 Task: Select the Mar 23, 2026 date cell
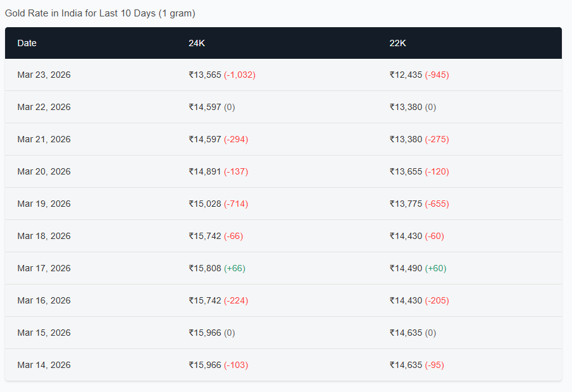pyautogui.click(x=44, y=75)
